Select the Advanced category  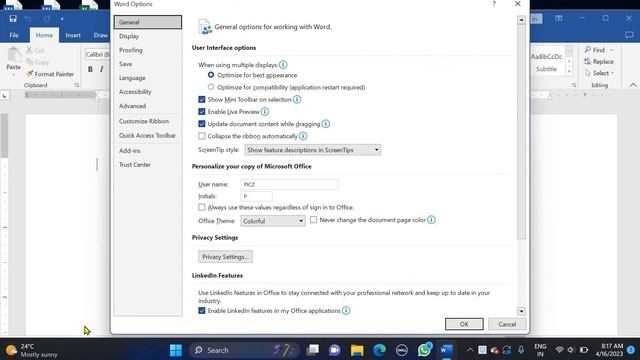148,106
